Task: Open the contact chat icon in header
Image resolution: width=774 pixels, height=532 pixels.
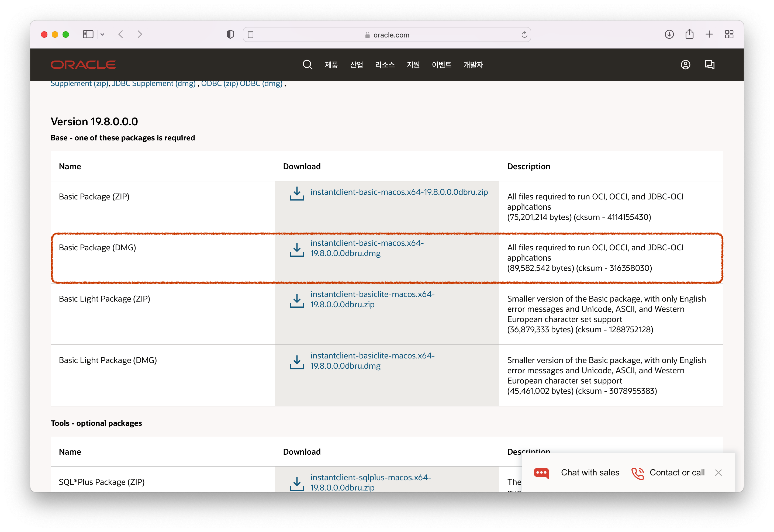Action: [710, 65]
